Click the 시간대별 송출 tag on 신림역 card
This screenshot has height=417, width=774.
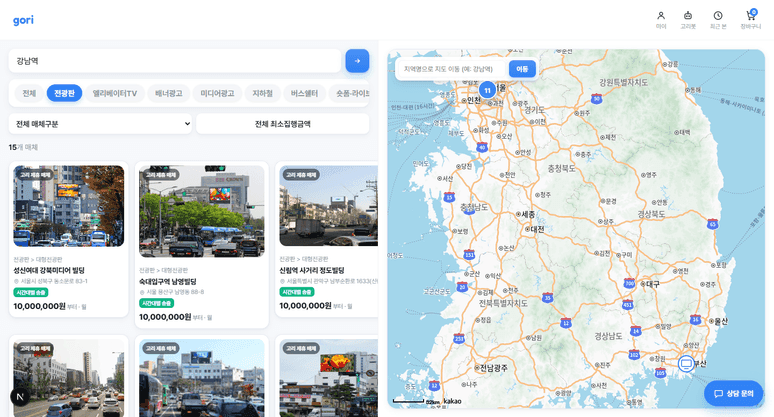297,292
